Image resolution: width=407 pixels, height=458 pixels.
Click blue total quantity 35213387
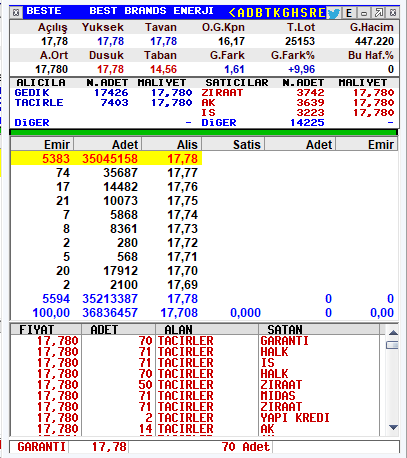(x=110, y=299)
